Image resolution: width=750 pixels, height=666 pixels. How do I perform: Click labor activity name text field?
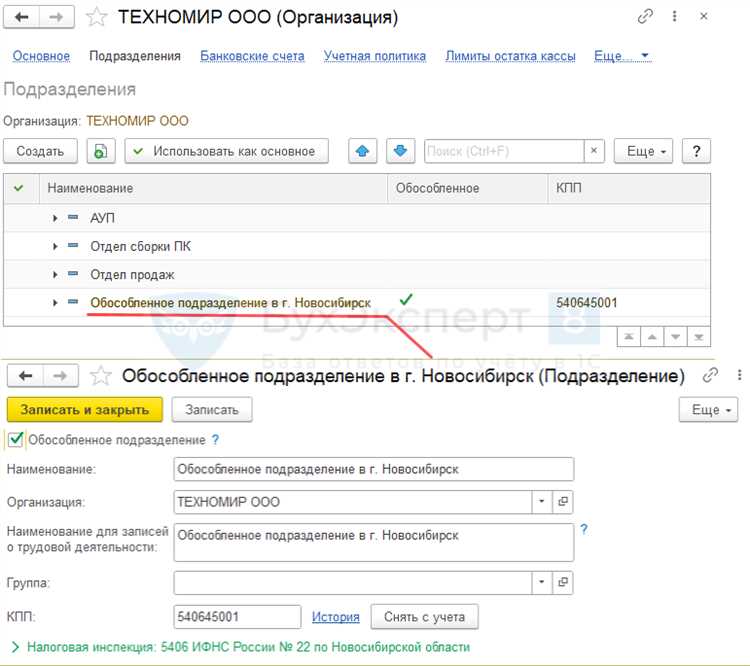374,543
